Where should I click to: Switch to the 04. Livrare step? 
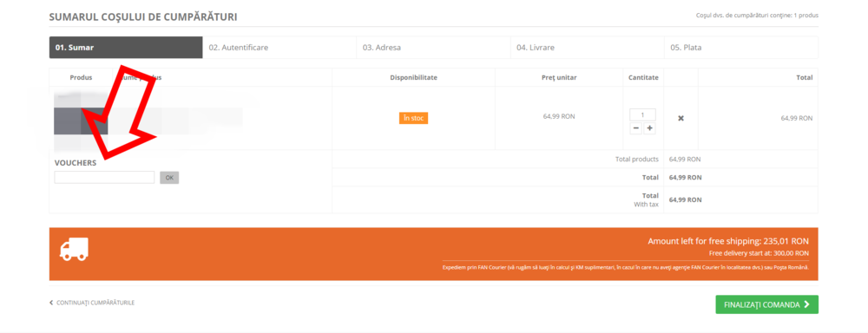tap(588, 48)
